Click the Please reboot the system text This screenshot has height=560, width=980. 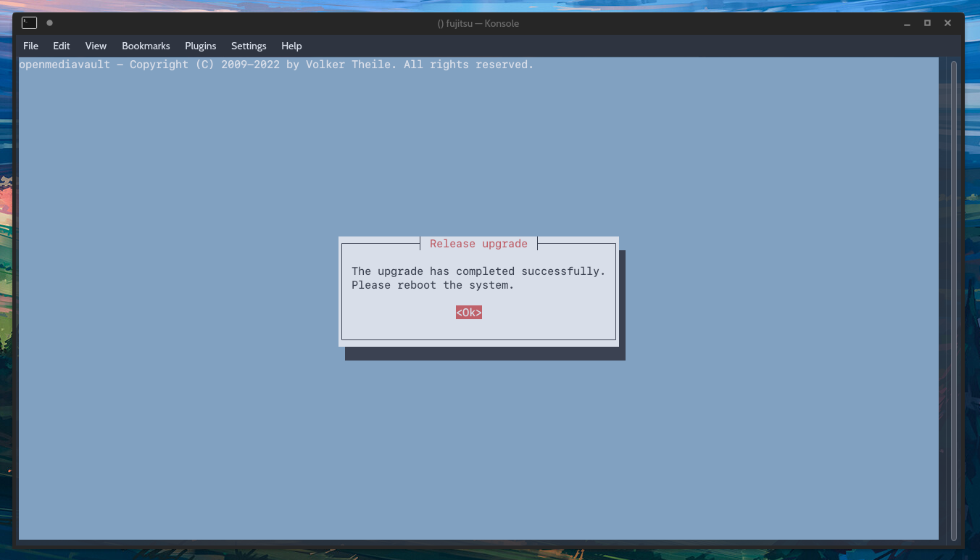[432, 284]
